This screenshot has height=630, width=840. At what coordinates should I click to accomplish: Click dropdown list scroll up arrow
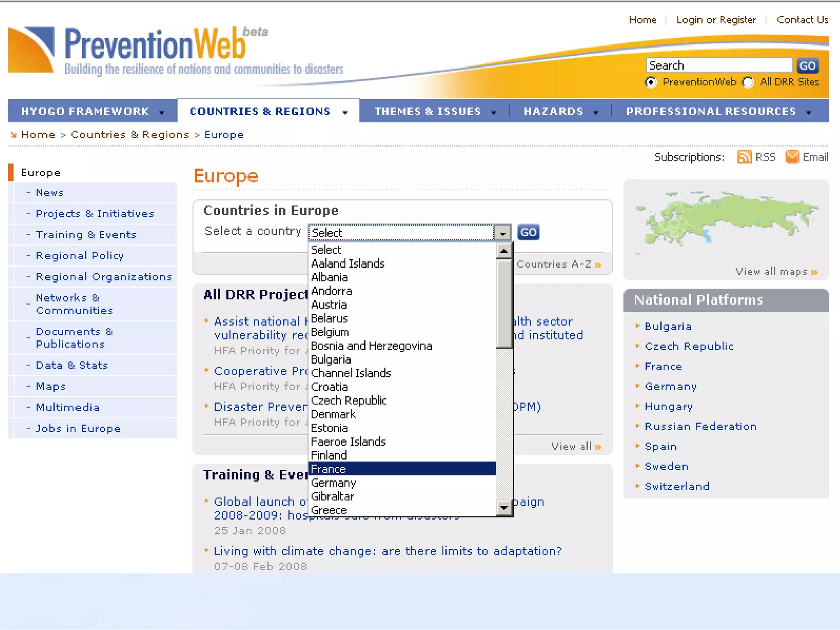click(504, 251)
